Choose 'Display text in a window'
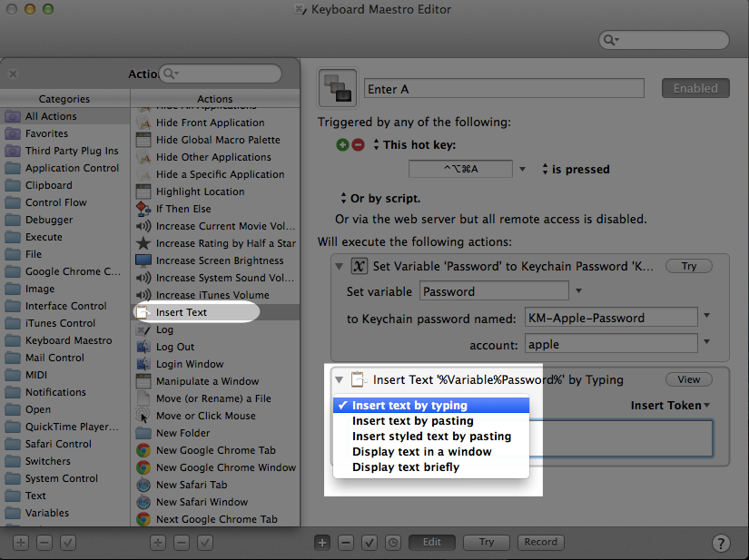This screenshot has width=749, height=560. 431,452
